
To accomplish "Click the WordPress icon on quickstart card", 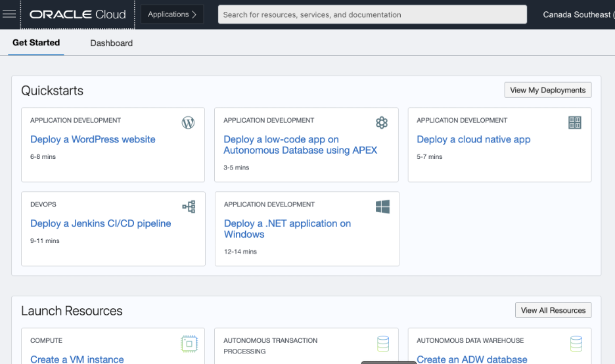I will coord(188,123).
